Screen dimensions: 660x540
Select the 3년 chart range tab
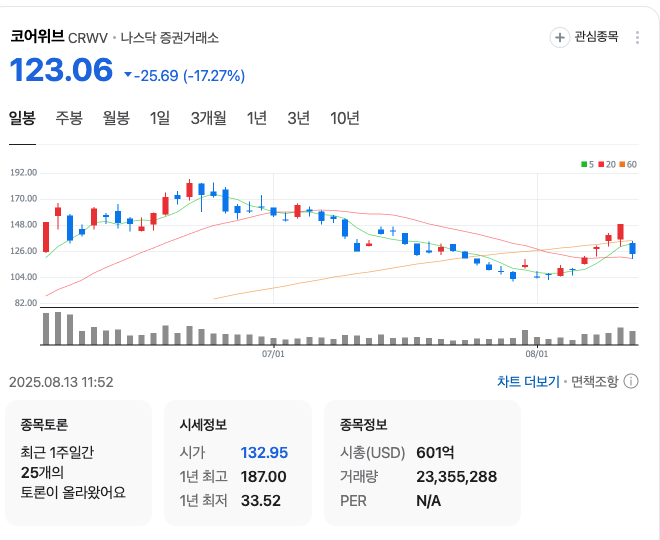click(298, 118)
